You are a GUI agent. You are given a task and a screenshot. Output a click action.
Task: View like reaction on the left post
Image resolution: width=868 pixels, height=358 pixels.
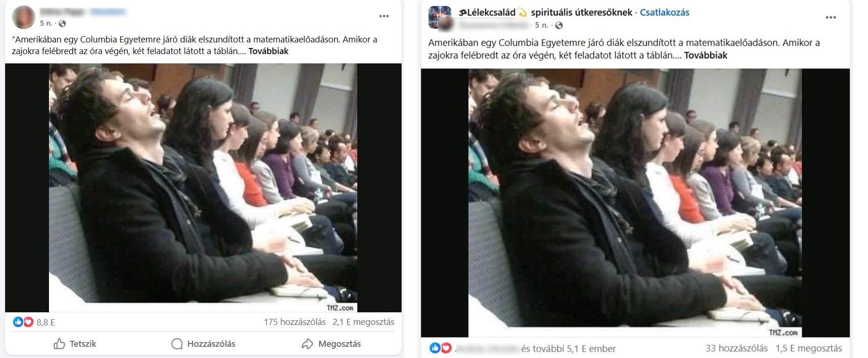click(18, 322)
